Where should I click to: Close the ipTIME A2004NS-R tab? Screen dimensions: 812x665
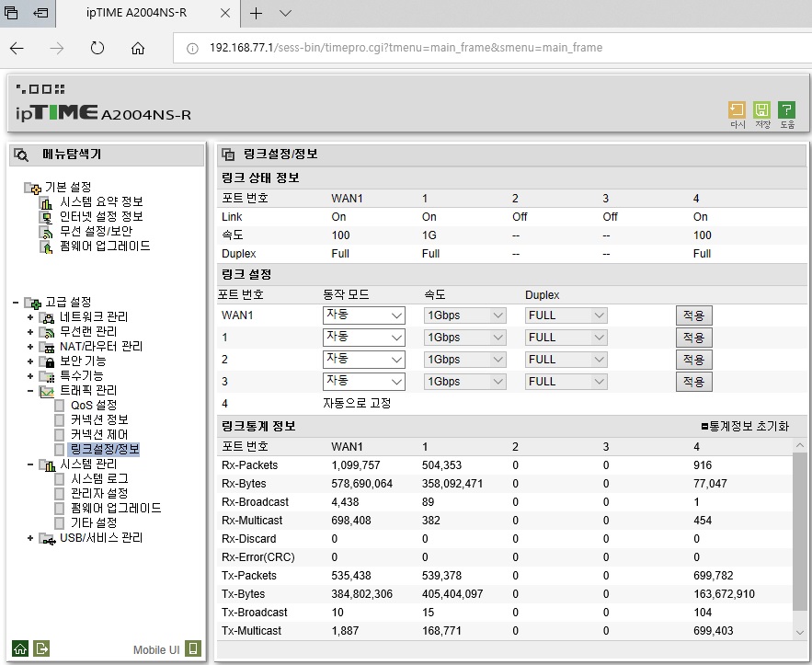coord(224,14)
